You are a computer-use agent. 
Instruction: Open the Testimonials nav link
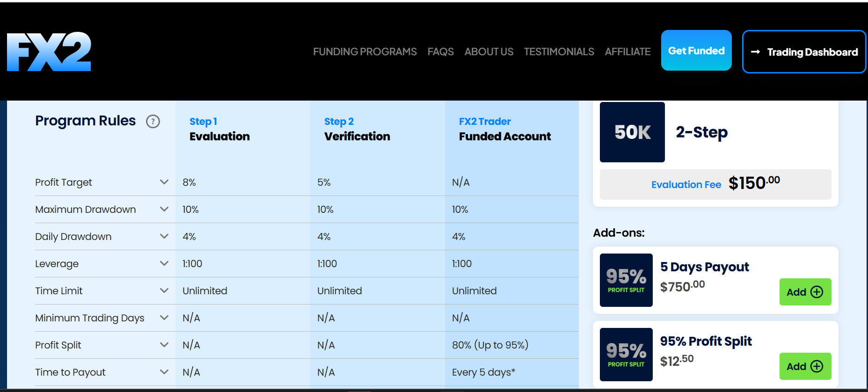[x=559, y=51]
